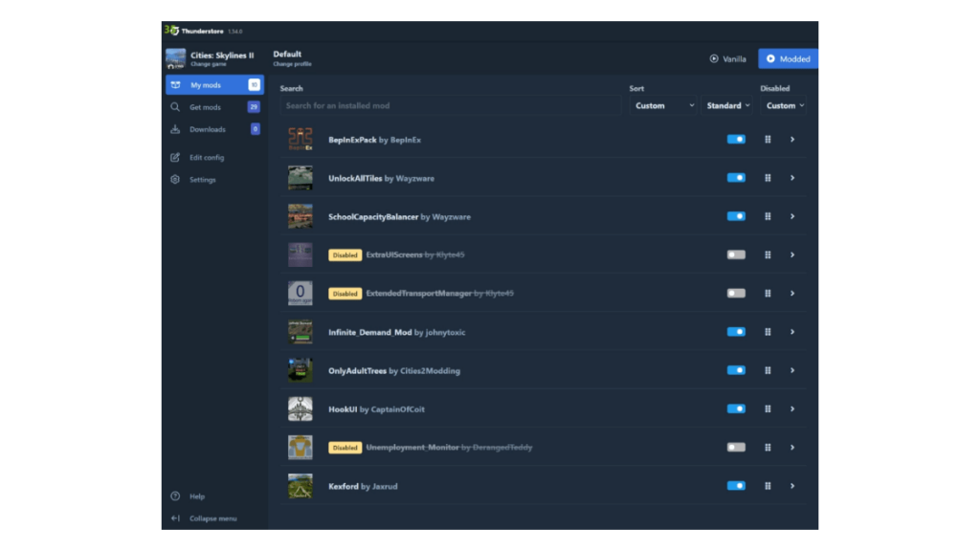Disable the SchoolCapacityBalancer toggle
Image resolution: width=980 pixels, height=551 pixels.
point(736,216)
